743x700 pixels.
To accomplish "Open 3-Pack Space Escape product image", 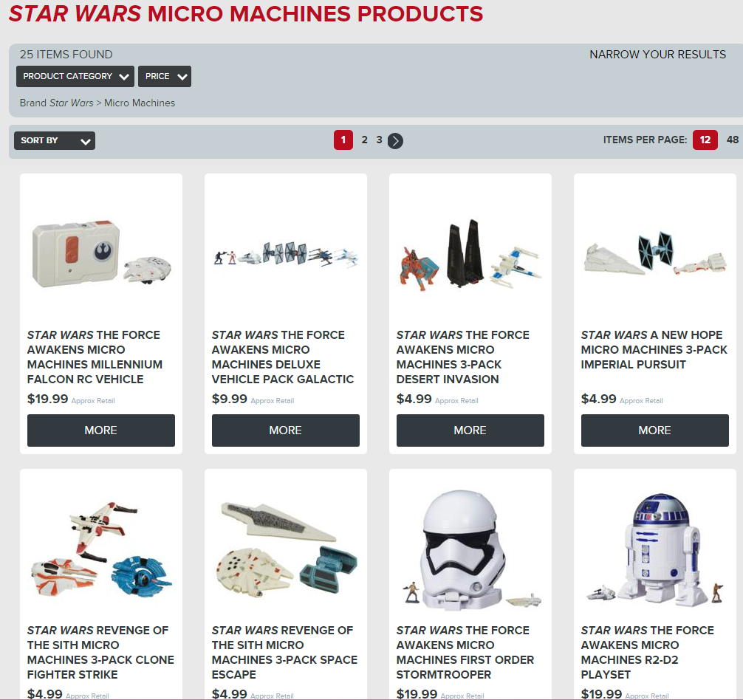I will [286, 549].
